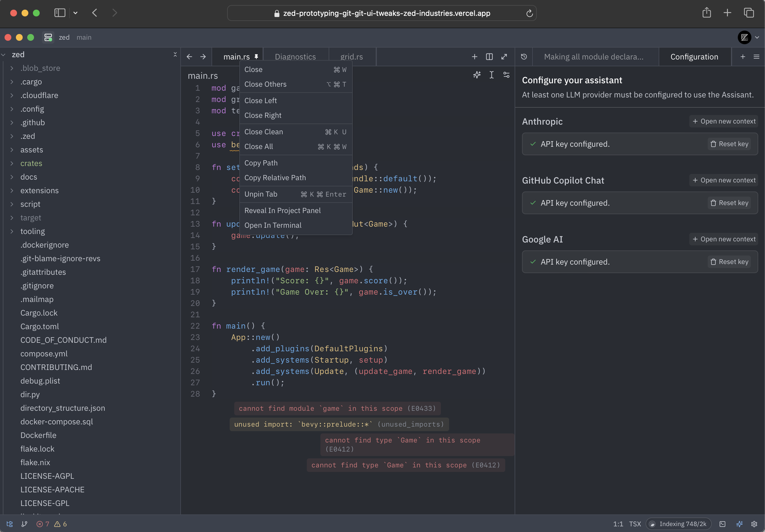This screenshot has width=765, height=532.
Task: Click the history/clock icon in toolbar
Action: pos(523,57)
